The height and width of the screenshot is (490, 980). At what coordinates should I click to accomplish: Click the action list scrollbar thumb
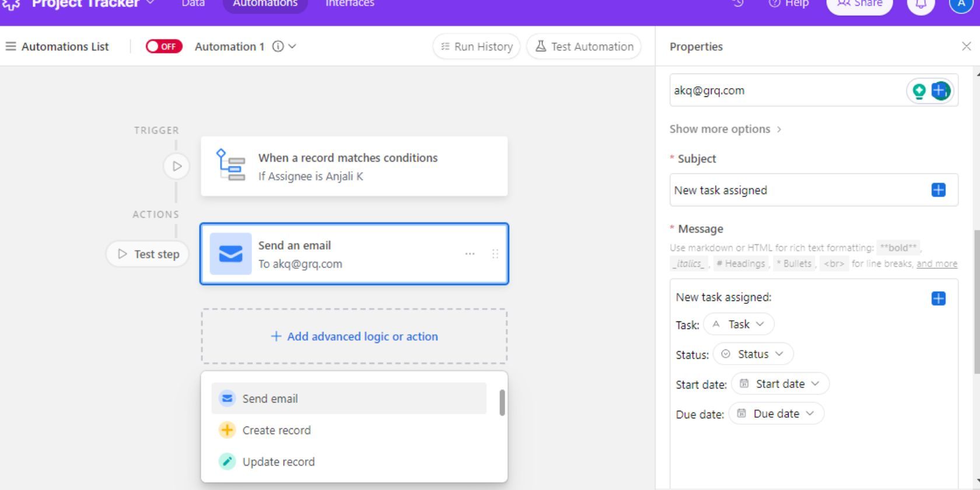click(502, 403)
